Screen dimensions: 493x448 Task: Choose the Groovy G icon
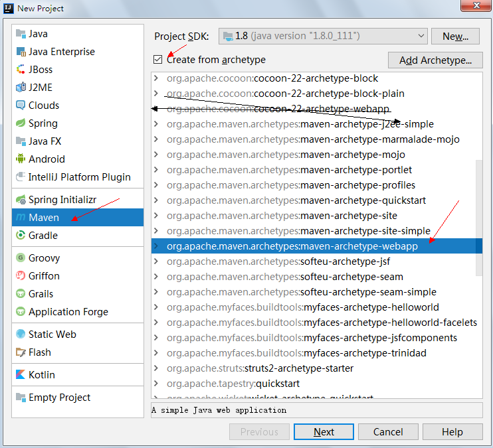[21, 258]
